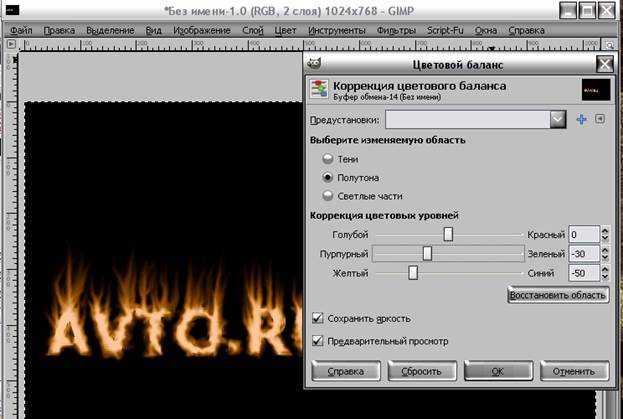This screenshot has width=623, height=419.
Task: Open the Файл menu
Action: pos(21,30)
